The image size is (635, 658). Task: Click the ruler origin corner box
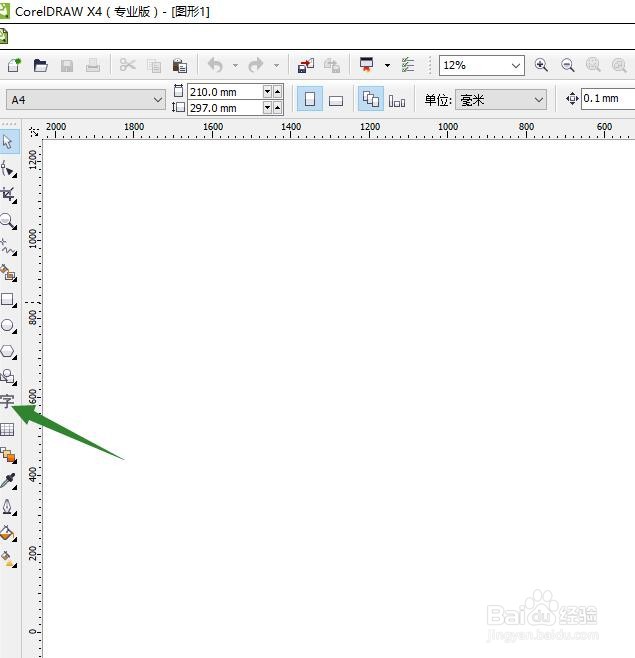34,132
